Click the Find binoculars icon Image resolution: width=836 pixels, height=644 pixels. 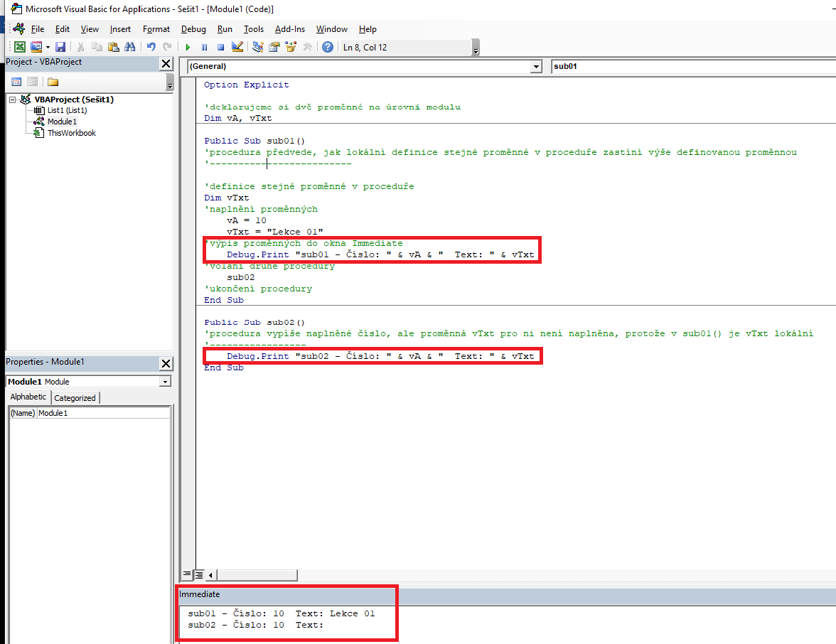tap(129, 47)
